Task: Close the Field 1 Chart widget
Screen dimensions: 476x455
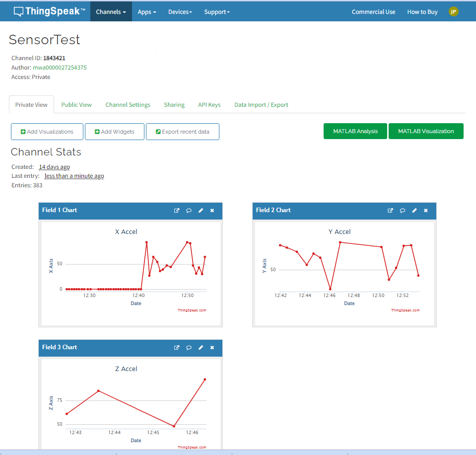Action: click(x=212, y=211)
